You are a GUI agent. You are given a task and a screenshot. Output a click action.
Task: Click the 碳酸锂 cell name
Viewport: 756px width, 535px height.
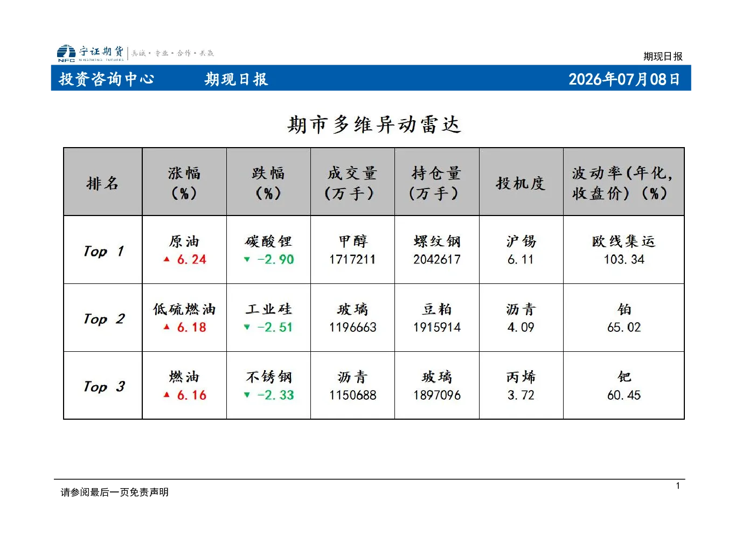click(x=268, y=241)
